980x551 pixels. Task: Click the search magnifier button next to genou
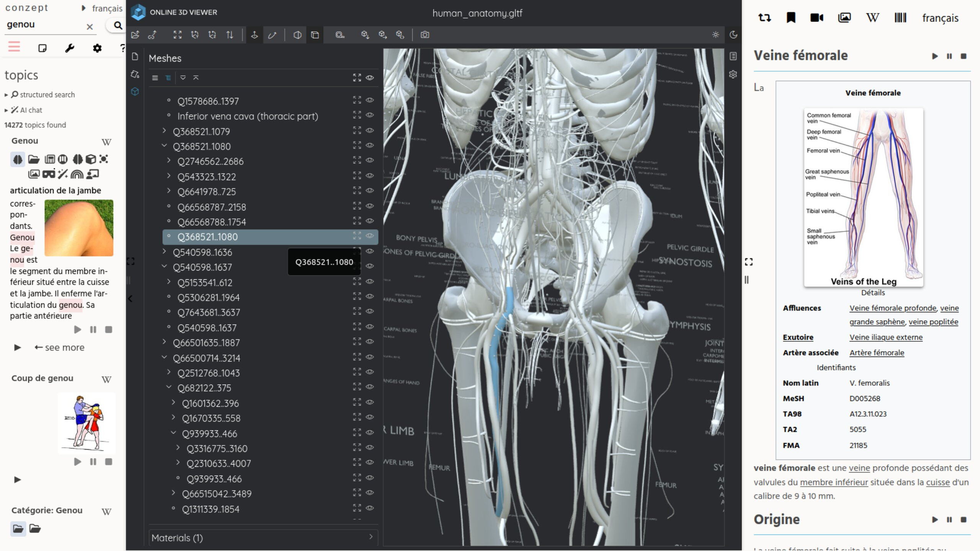click(118, 26)
